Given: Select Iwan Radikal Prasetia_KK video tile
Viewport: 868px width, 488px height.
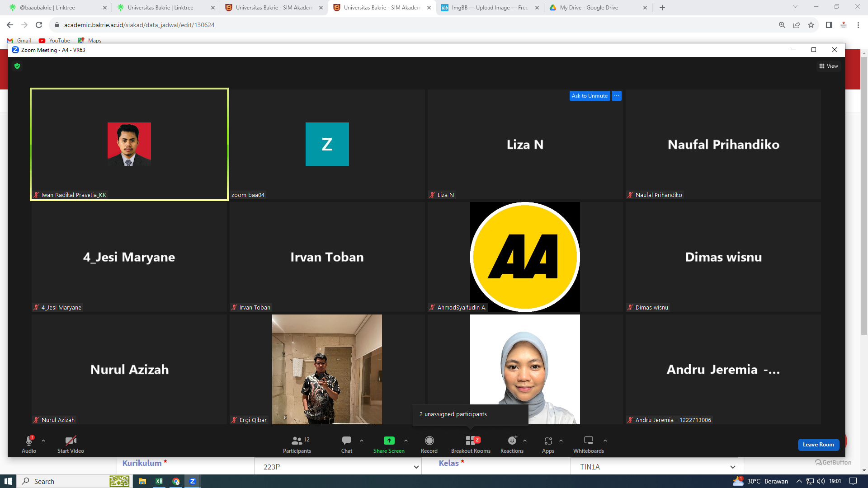Looking at the screenshot, I should [x=129, y=144].
